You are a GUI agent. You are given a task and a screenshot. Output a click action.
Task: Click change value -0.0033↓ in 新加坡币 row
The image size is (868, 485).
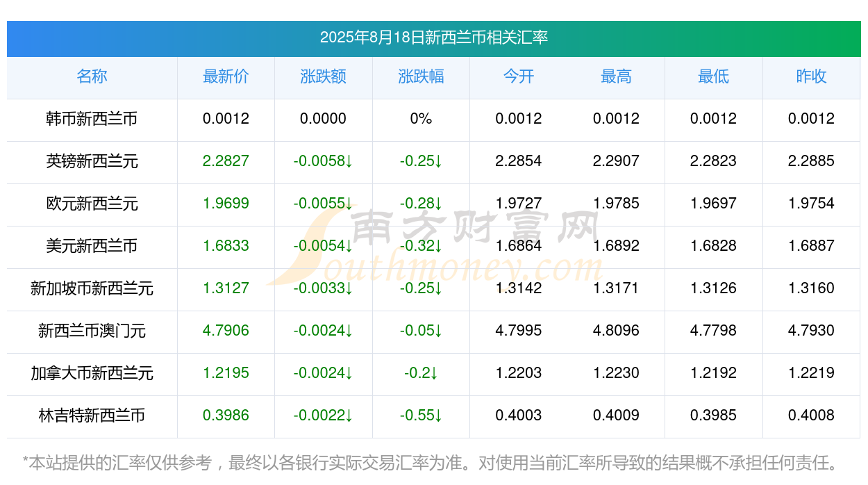[x=323, y=288]
